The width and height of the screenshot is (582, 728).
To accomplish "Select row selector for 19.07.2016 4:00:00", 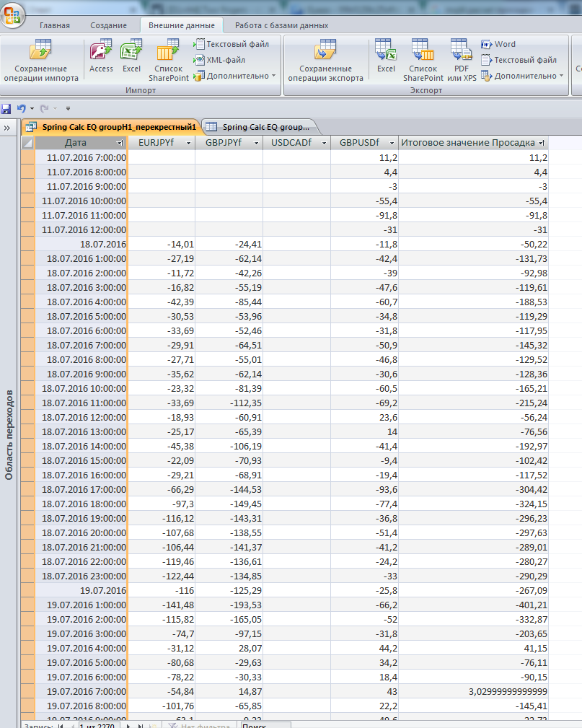I will tap(28, 648).
